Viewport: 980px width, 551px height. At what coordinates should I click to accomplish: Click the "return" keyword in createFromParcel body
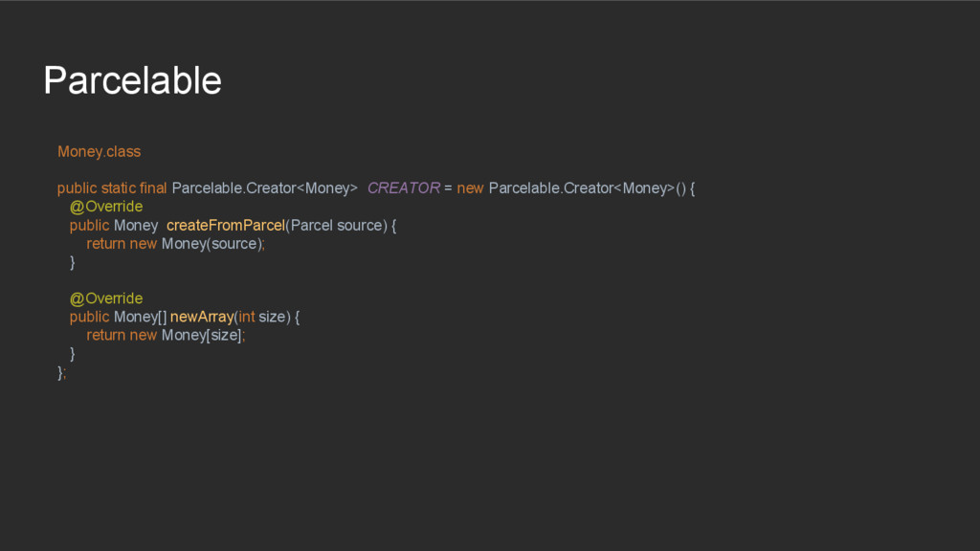coord(105,244)
